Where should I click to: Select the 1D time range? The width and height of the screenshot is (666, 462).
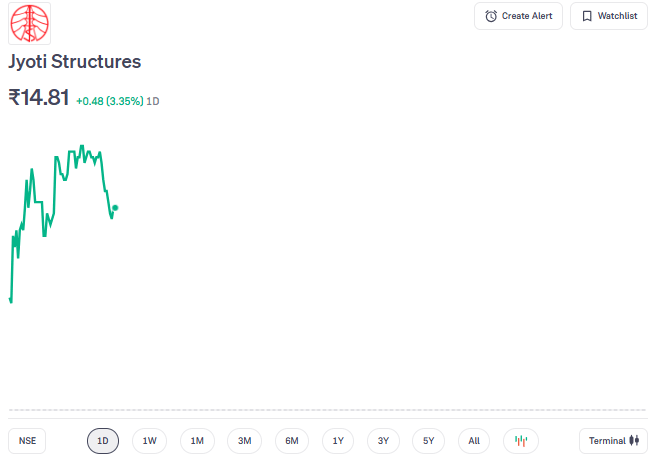[103, 441]
